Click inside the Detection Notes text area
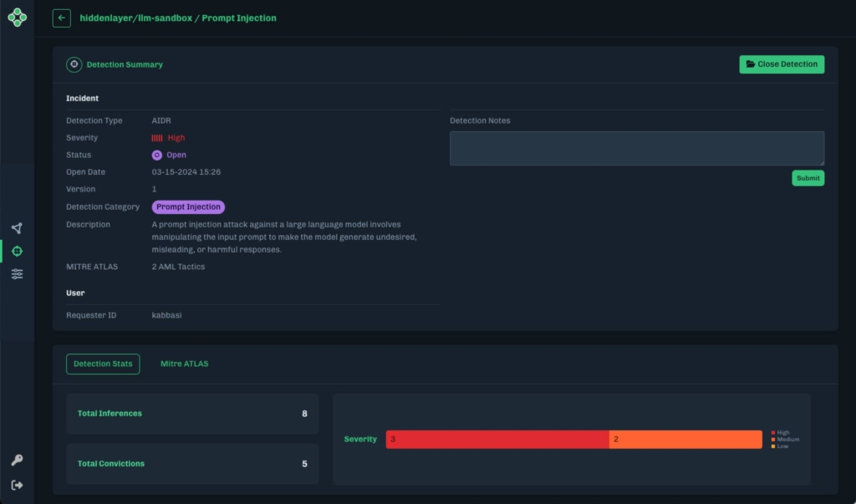 pos(637,148)
